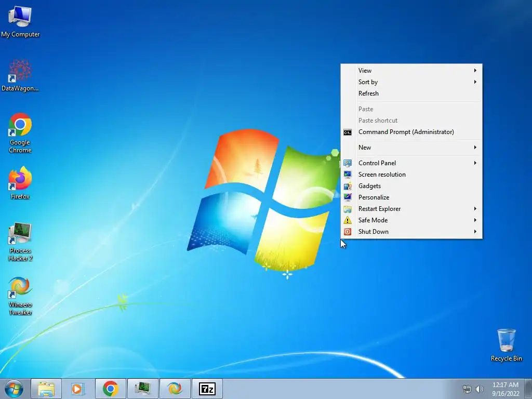Image resolution: width=532 pixels, height=399 pixels.
Task: Select the DataWagon desktop shortcut
Action: tap(20, 75)
